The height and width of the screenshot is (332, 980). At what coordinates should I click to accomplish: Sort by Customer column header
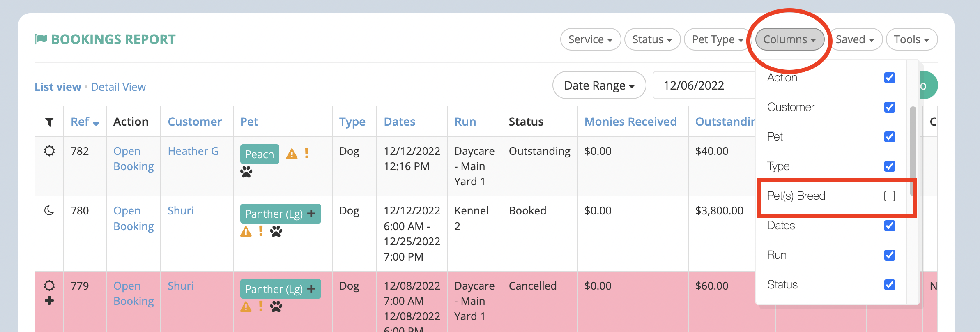coord(195,122)
